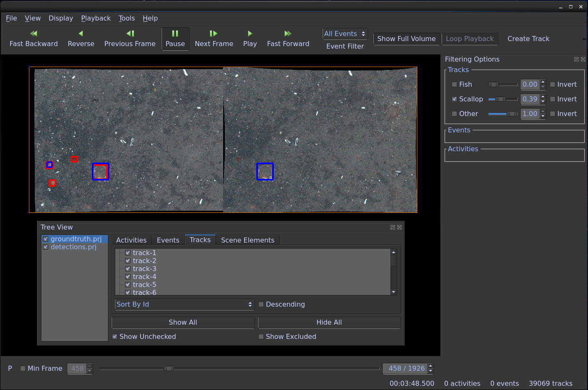Go back one frame with Previous Frame
The width and height of the screenshot is (588, 390).
130,33
